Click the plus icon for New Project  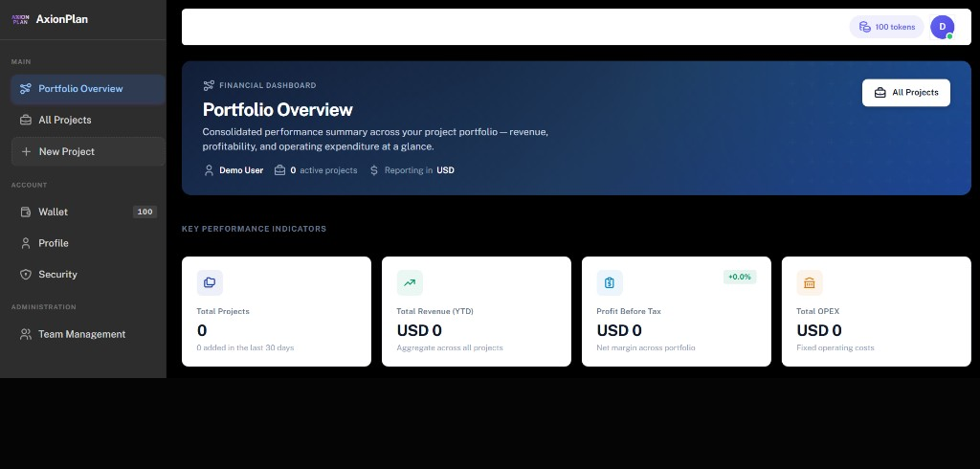[26, 151]
